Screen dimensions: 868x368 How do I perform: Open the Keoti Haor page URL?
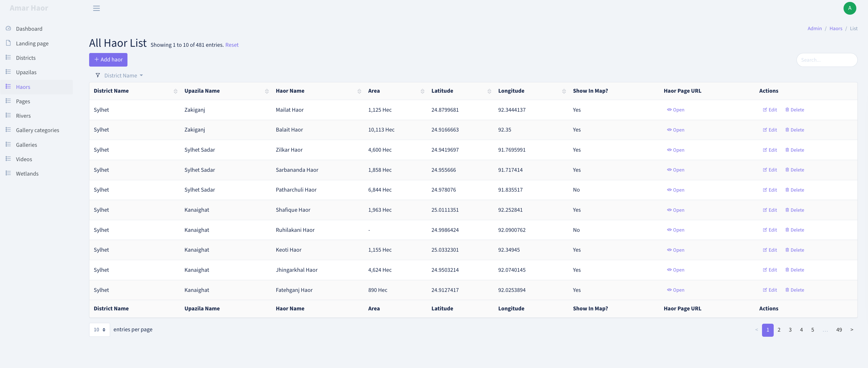676,250
